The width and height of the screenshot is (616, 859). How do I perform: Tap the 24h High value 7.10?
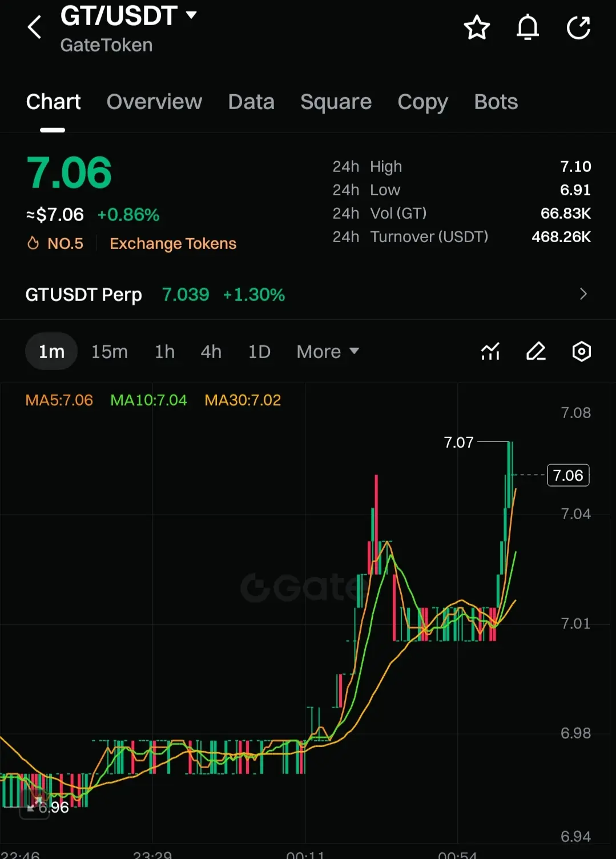tap(575, 166)
